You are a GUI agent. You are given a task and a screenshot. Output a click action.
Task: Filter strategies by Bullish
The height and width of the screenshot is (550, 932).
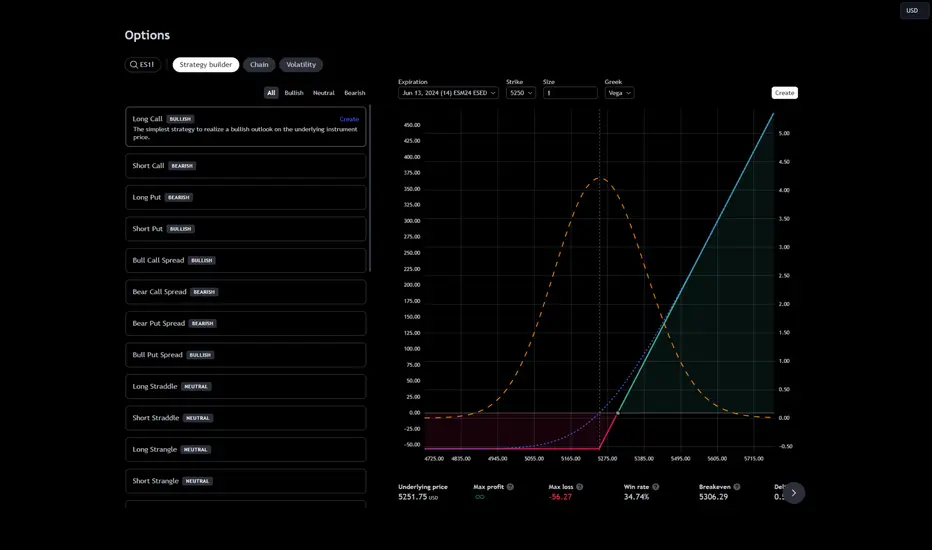pyautogui.click(x=294, y=93)
